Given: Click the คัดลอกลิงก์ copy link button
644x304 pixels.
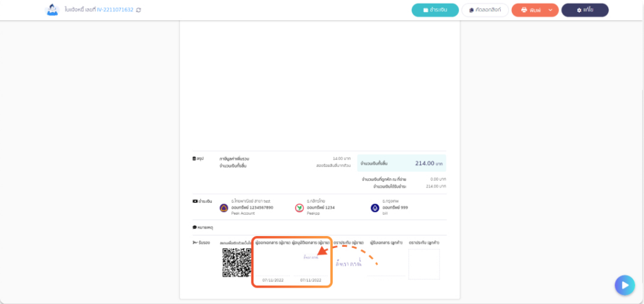Looking at the screenshot, I should 485,10.
